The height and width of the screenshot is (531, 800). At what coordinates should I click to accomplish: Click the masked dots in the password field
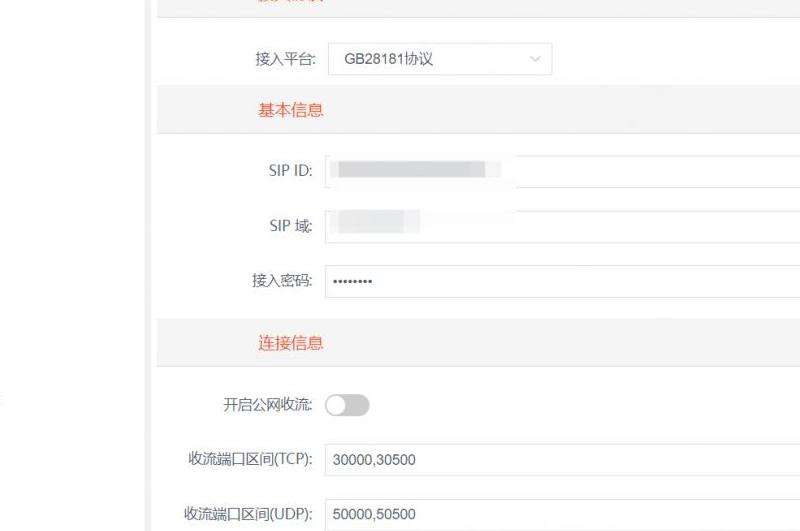pos(353,281)
